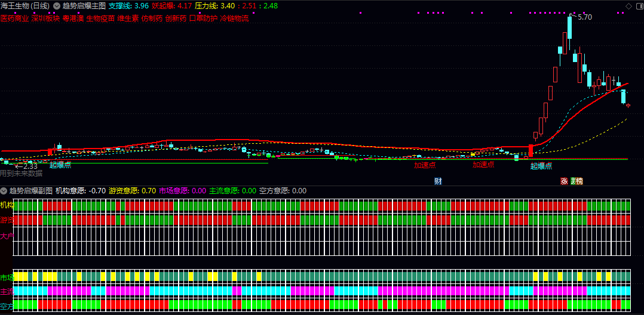Click the 空方意愿: 0.00 readout
Screen dimensions: 644x315
[283, 191]
